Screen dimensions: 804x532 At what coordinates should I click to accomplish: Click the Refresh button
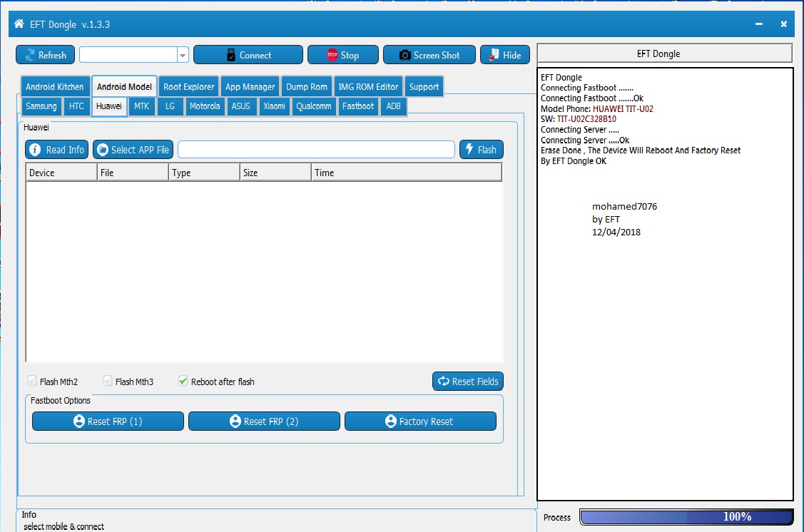click(45, 55)
